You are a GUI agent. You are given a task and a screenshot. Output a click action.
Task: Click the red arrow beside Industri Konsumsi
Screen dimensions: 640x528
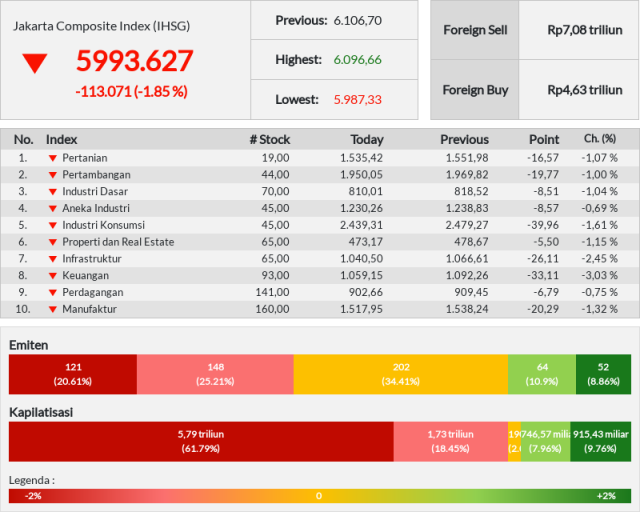53,225
